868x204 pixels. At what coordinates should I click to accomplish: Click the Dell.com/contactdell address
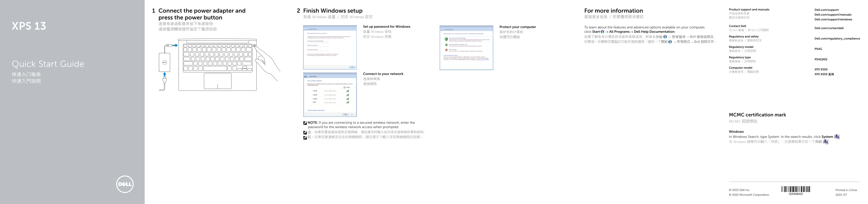point(829,28)
